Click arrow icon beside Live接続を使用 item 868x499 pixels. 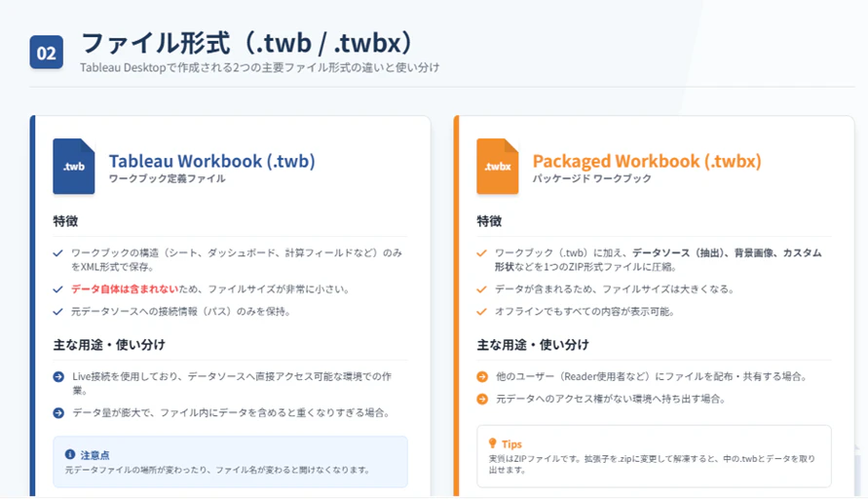pyautogui.click(x=58, y=376)
